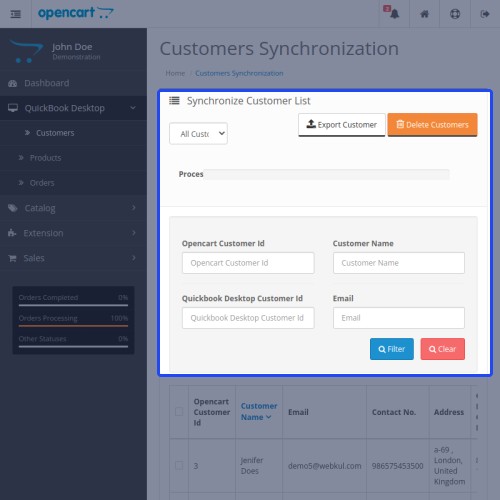Focus the Email filter input field
500x500 pixels.
click(x=399, y=318)
